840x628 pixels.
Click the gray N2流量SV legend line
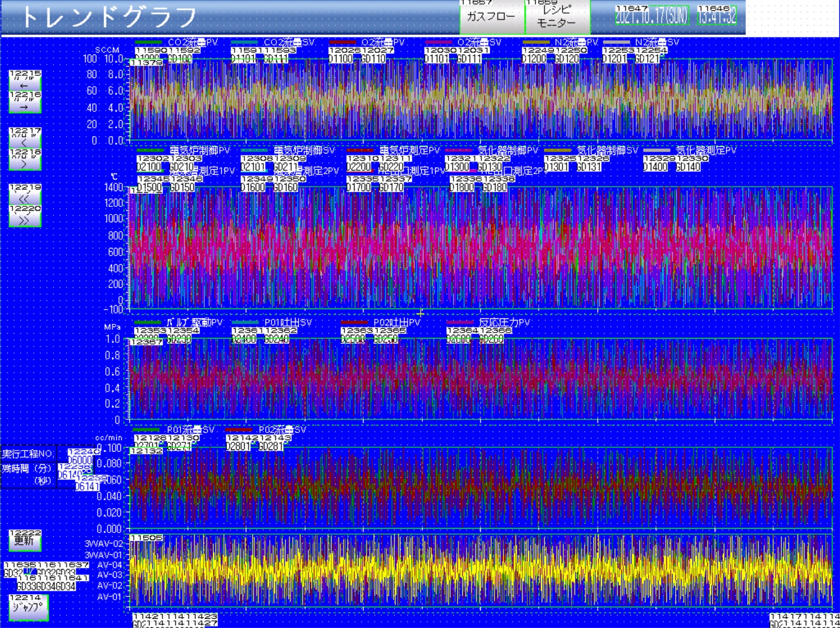[x=617, y=42]
